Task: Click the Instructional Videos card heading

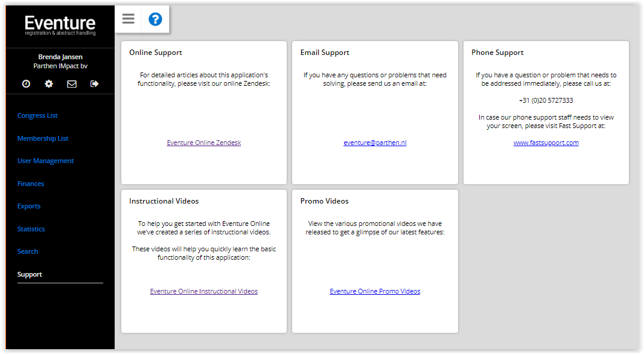Action: 164,201
